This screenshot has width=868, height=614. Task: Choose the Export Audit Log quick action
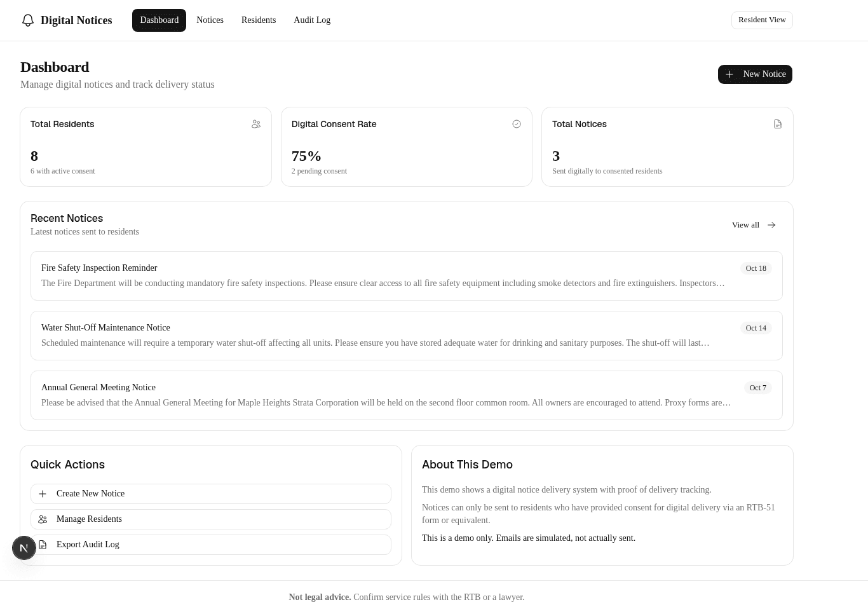pos(211,545)
